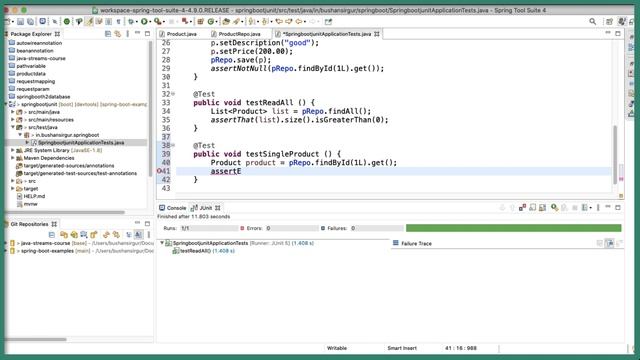Switch to Product.java editor tab

(x=178, y=34)
